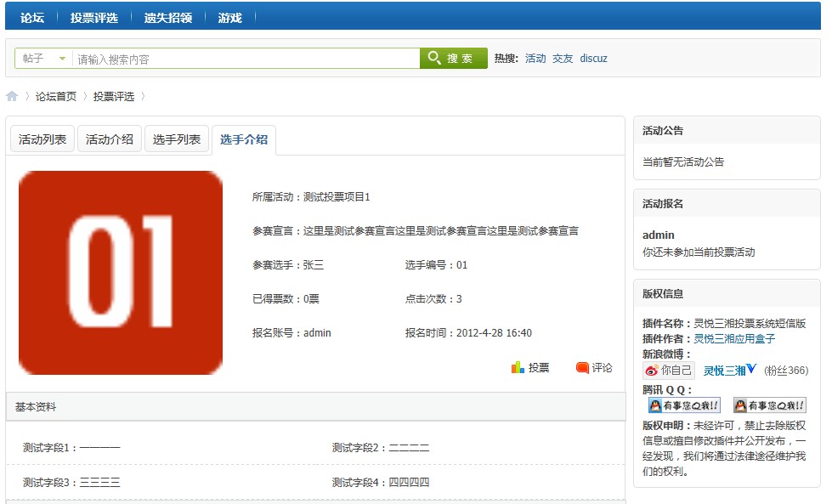
Task: Click the Sina Weibo 你自己 button
Action: coord(669,371)
